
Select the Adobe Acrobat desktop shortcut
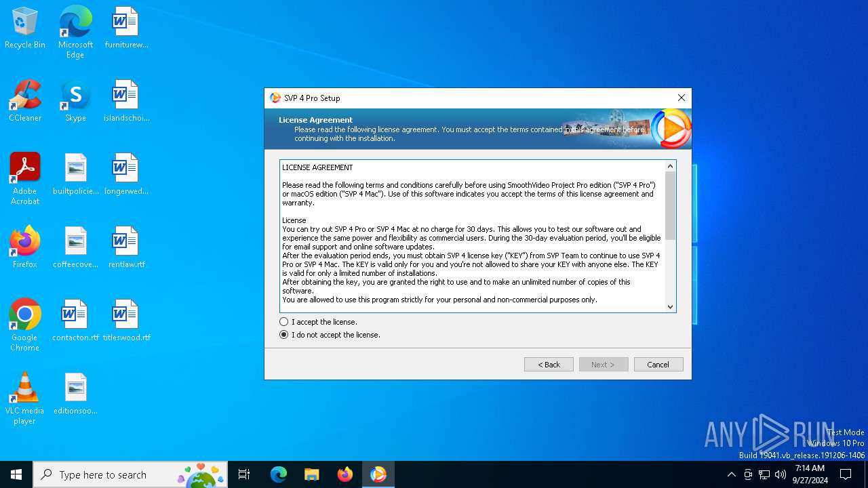(x=25, y=179)
